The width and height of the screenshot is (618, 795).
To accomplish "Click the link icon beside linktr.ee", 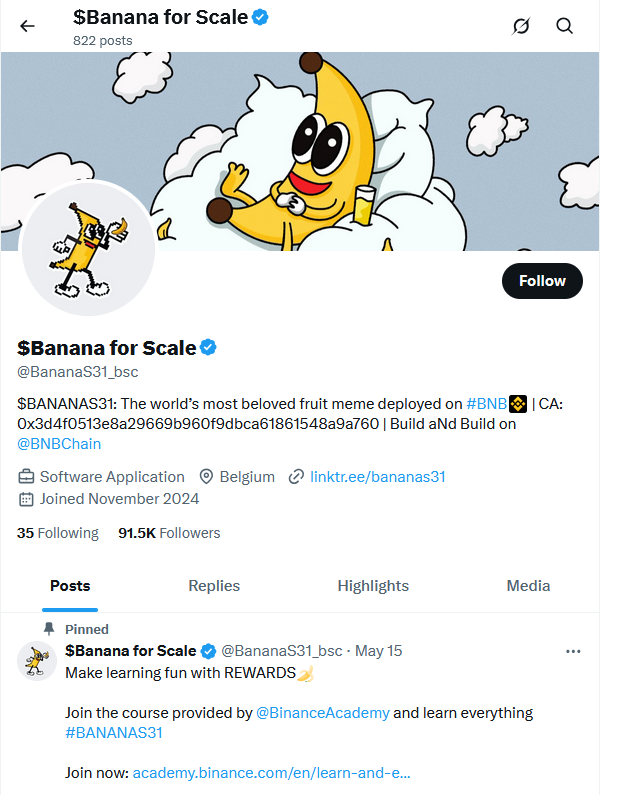I will 296,477.
